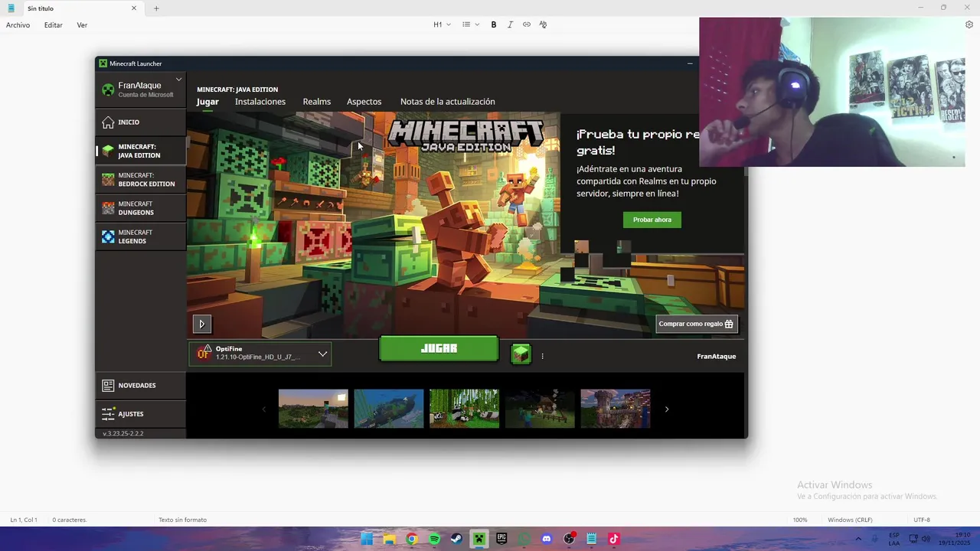Open the first screenshot thumbnail in the carousel

tap(313, 409)
